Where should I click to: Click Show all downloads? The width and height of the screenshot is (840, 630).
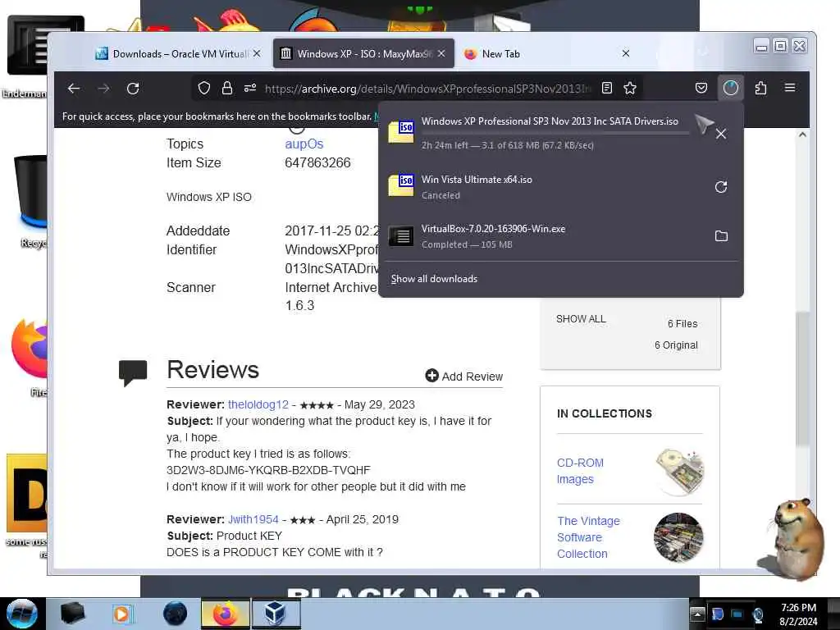click(x=434, y=279)
